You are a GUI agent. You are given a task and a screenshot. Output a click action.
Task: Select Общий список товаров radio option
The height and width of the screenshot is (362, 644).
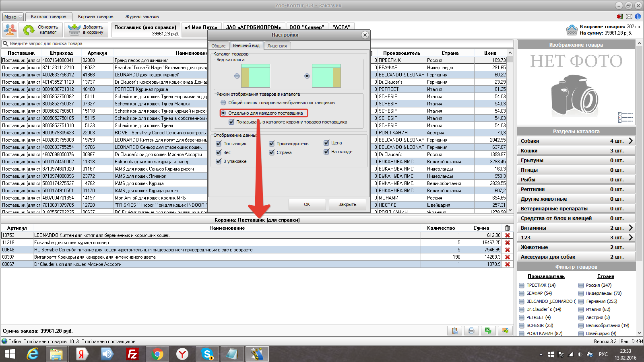(223, 103)
